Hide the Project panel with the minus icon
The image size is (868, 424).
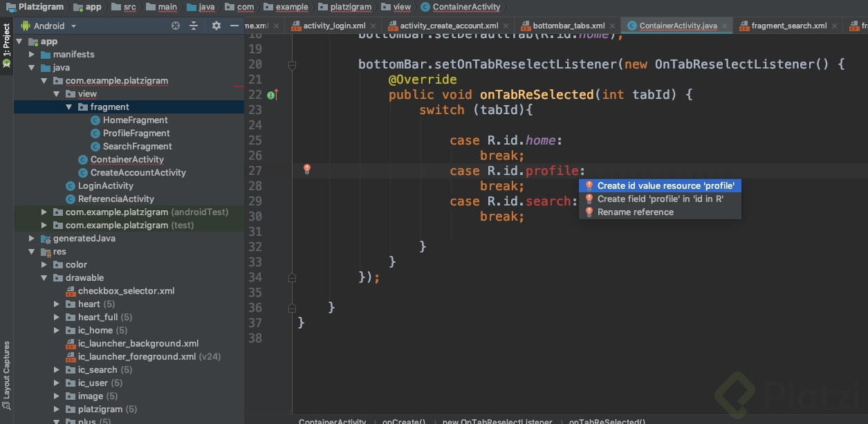point(234,26)
